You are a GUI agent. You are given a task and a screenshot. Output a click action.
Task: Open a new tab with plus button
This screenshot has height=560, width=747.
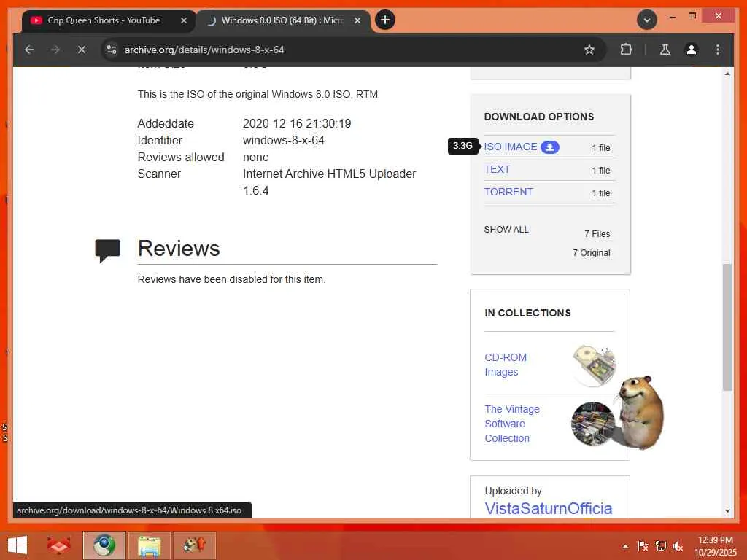click(385, 20)
